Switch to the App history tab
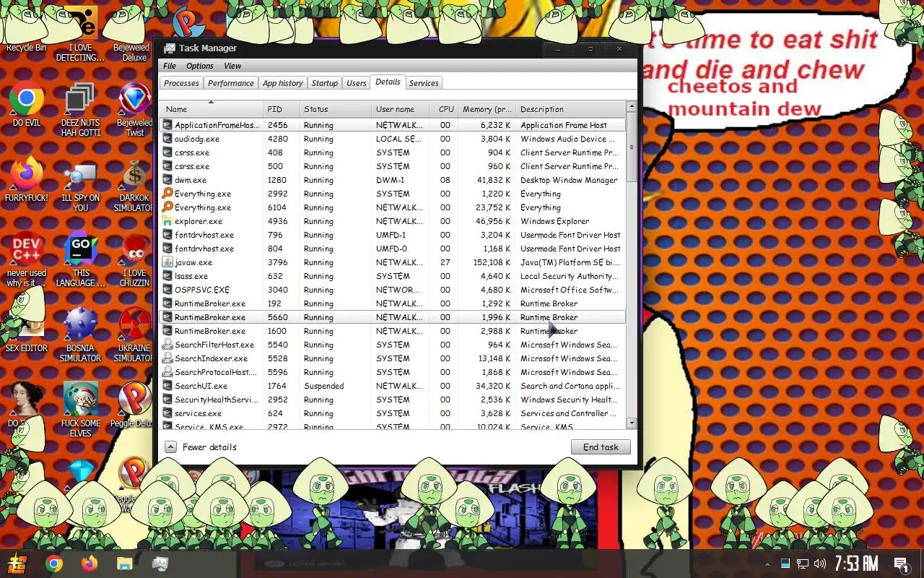This screenshot has width=924, height=578. coord(283,83)
